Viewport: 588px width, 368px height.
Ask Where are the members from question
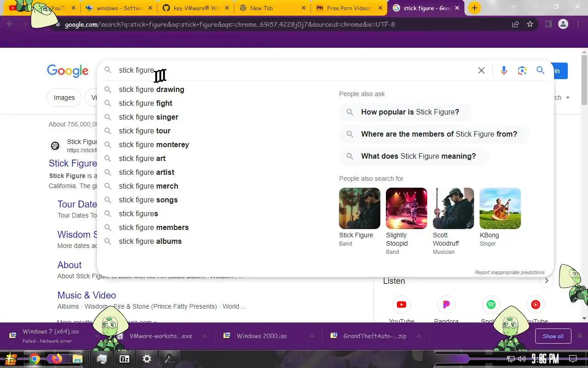point(434,134)
